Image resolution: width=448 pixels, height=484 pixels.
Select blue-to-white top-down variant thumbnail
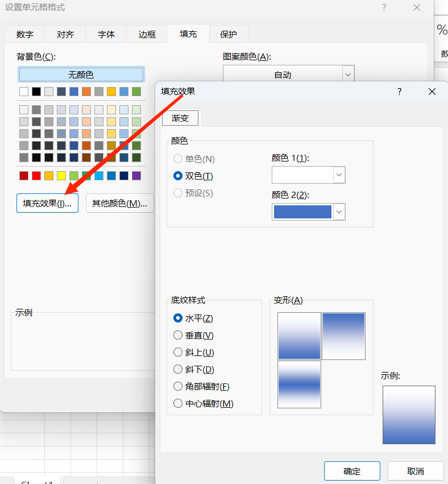(344, 336)
